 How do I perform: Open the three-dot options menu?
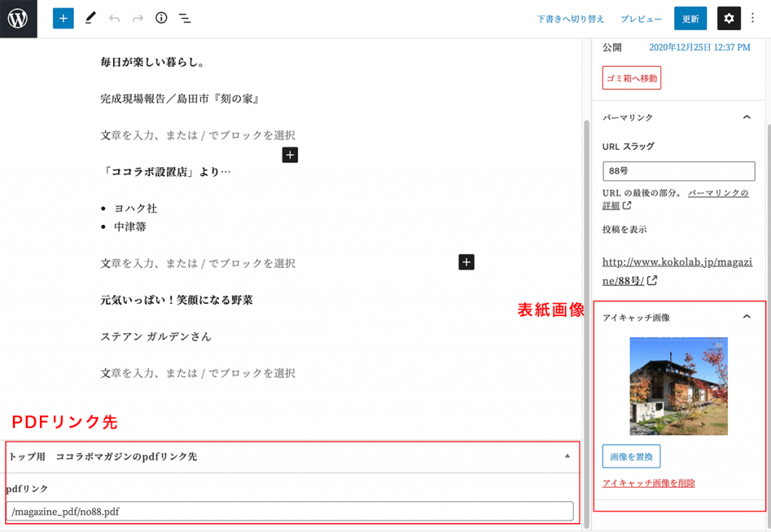[753, 19]
